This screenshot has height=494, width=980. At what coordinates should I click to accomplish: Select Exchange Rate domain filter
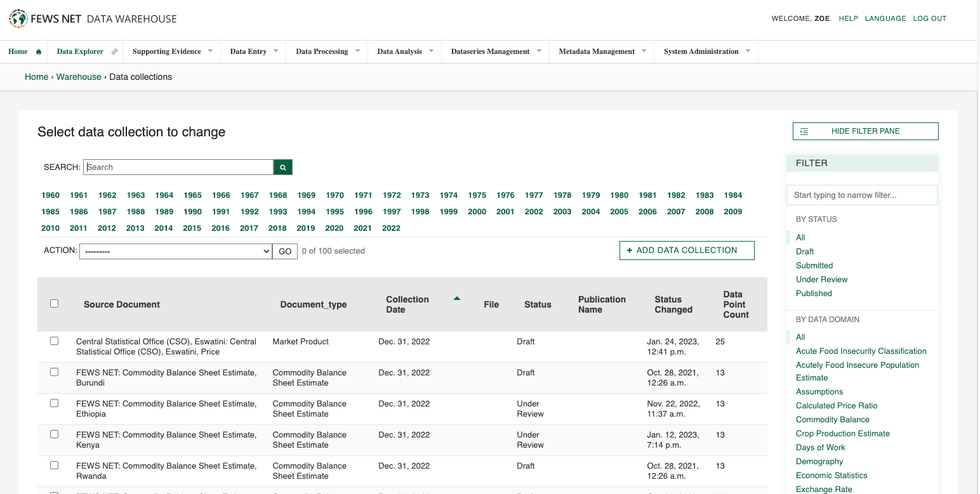[824, 490]
